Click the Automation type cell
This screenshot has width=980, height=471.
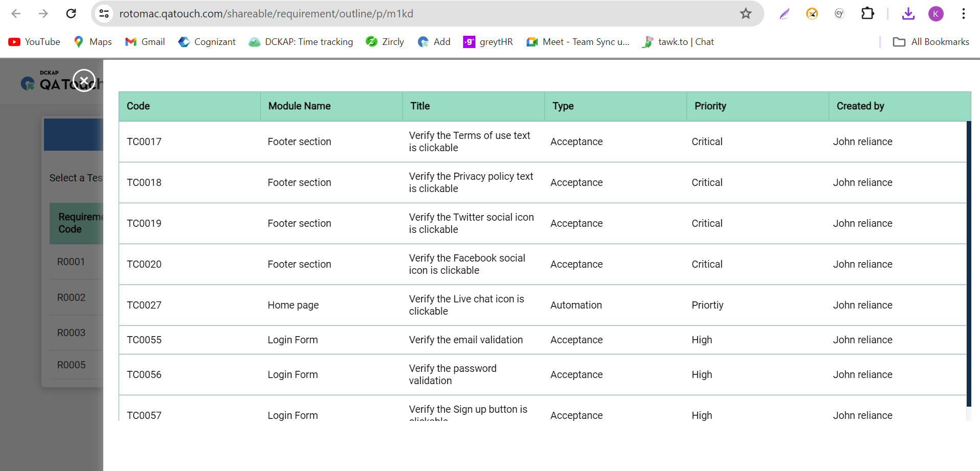576,305
